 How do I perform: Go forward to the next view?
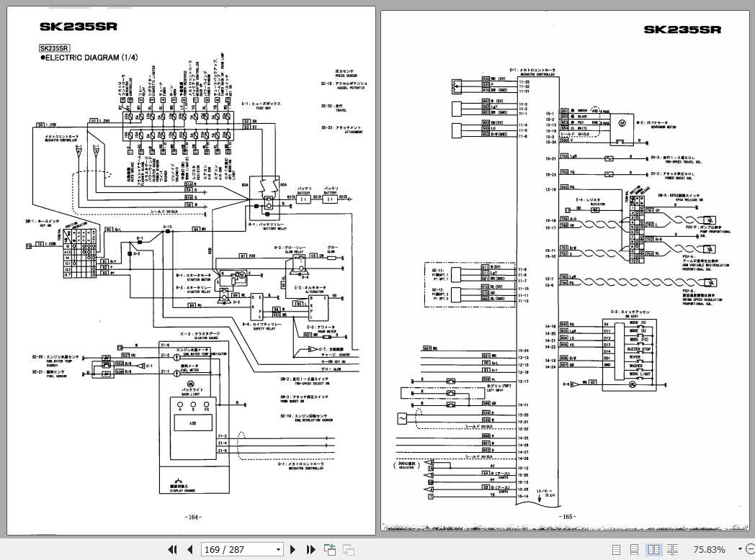point(349,549)
